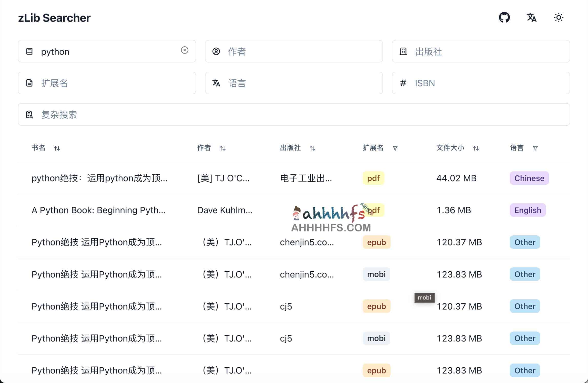Click the book icon in the title search field
Screen dimensions: 588x383
[30, 51]
